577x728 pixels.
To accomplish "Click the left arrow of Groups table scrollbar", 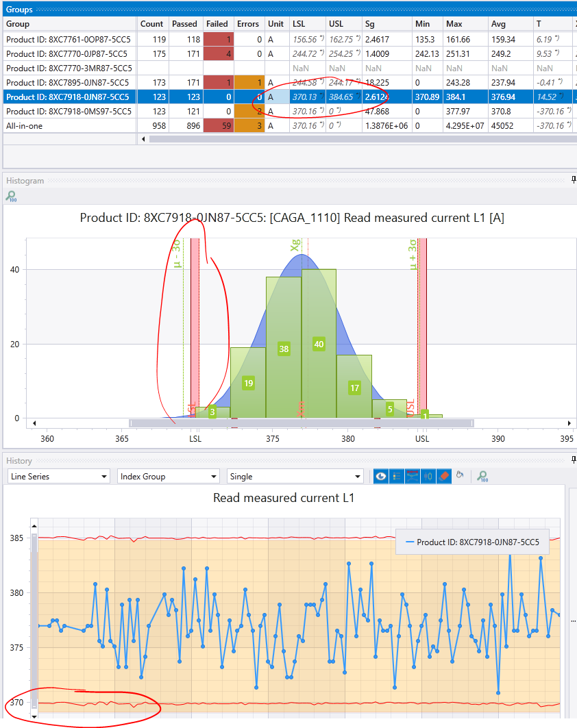I will pyautogui.click(x=143, y=139).
